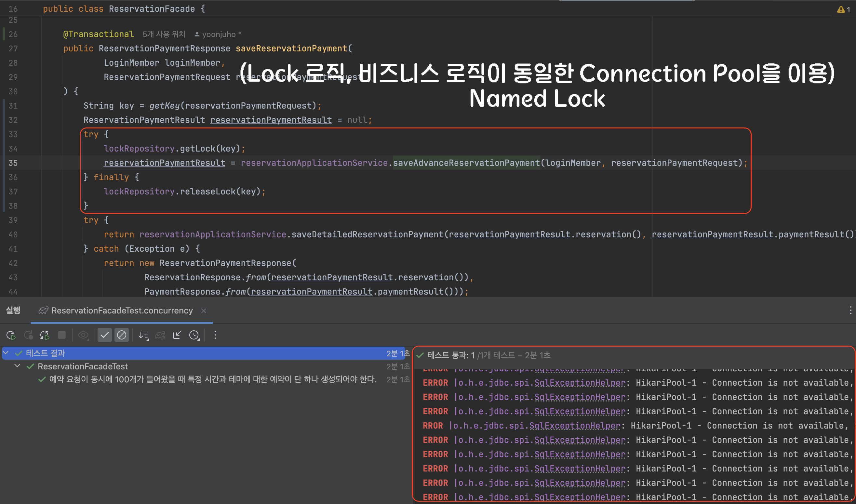Select the 100개 concurrent reservation test item
Screen dimensions: 856x504
[x=213, y=379]
